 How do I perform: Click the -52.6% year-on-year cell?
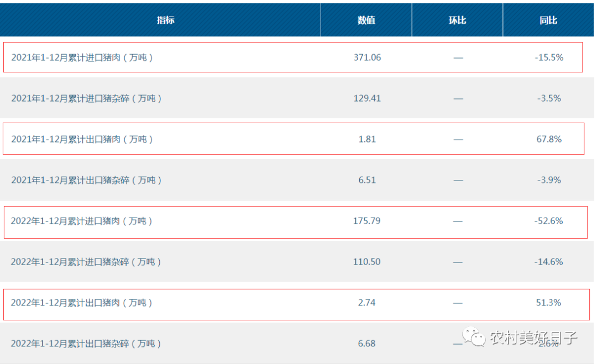point(549,221)
